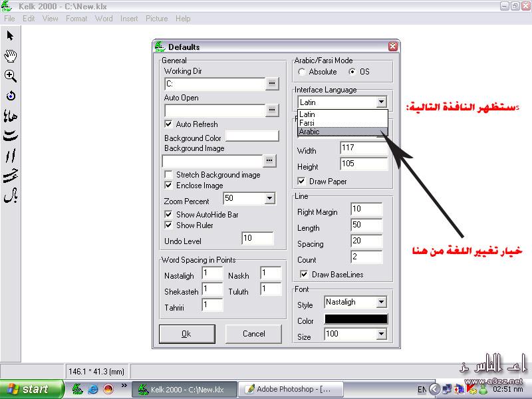
Task: Launch Kelk from the quick launch bar
Action: (x=77, y=389)
